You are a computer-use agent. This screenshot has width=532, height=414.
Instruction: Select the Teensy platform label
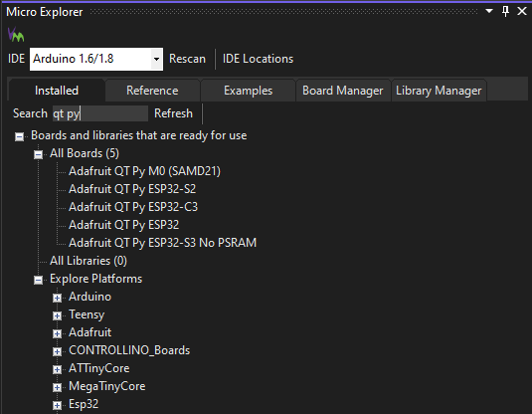(87, 314)
